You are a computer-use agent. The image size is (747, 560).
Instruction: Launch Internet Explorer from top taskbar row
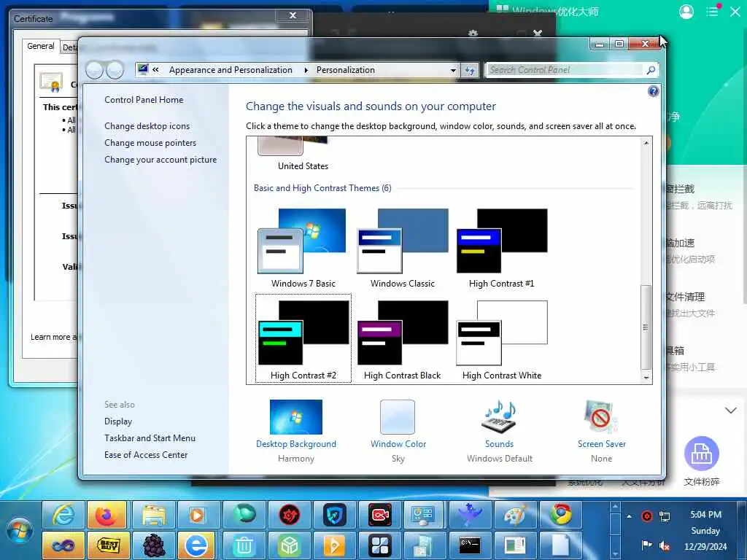(x=63, y=515)
